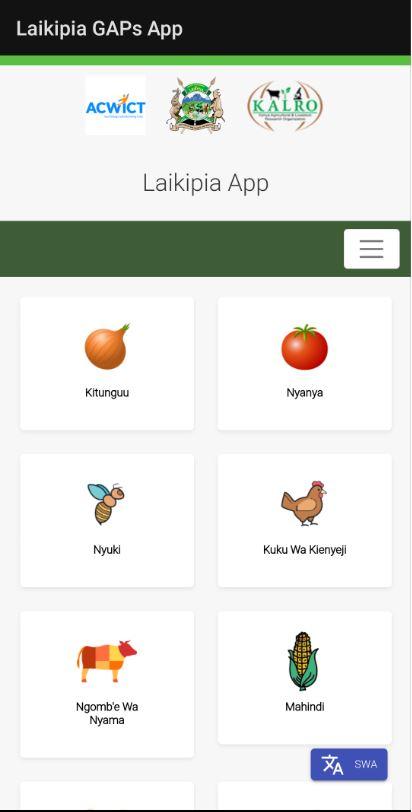Select the onion icon for Kitunguu

107,346
